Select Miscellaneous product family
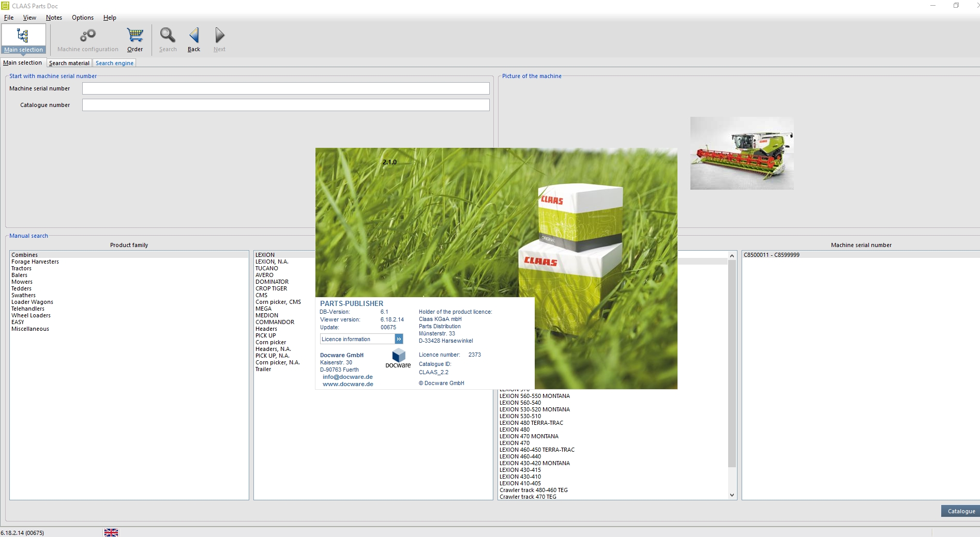This screenshot has width=980, height=537. click(129, 329)
